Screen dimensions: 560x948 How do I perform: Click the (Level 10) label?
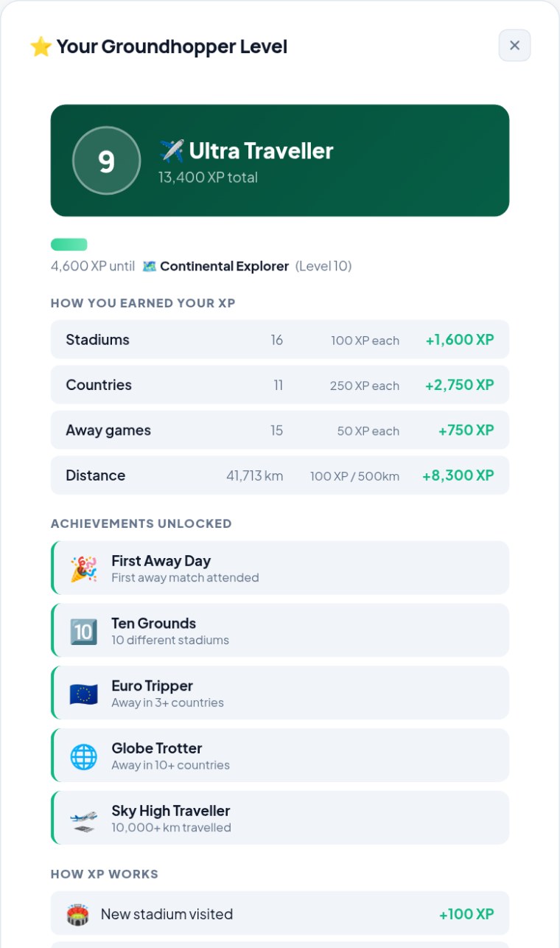click(323, 266)
